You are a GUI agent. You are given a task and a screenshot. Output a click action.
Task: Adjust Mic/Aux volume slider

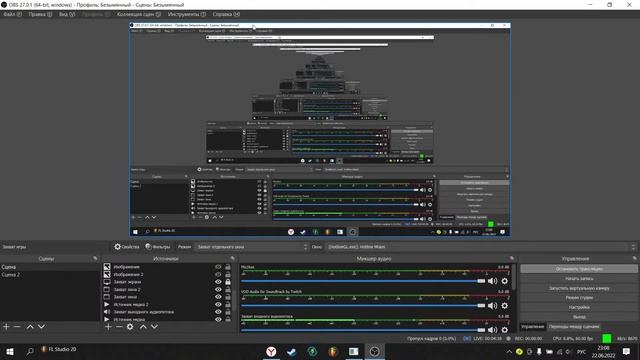coord(363,281)
